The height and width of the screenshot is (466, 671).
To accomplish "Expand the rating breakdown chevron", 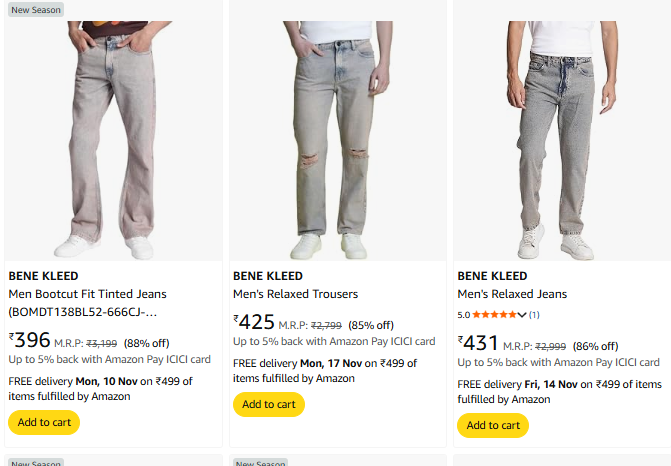I will [x=522, y=314].
